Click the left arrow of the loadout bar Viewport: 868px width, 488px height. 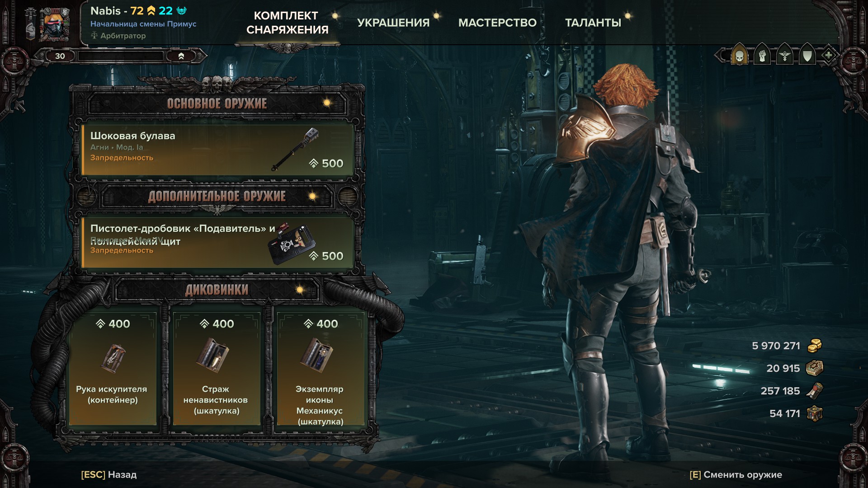720,56
